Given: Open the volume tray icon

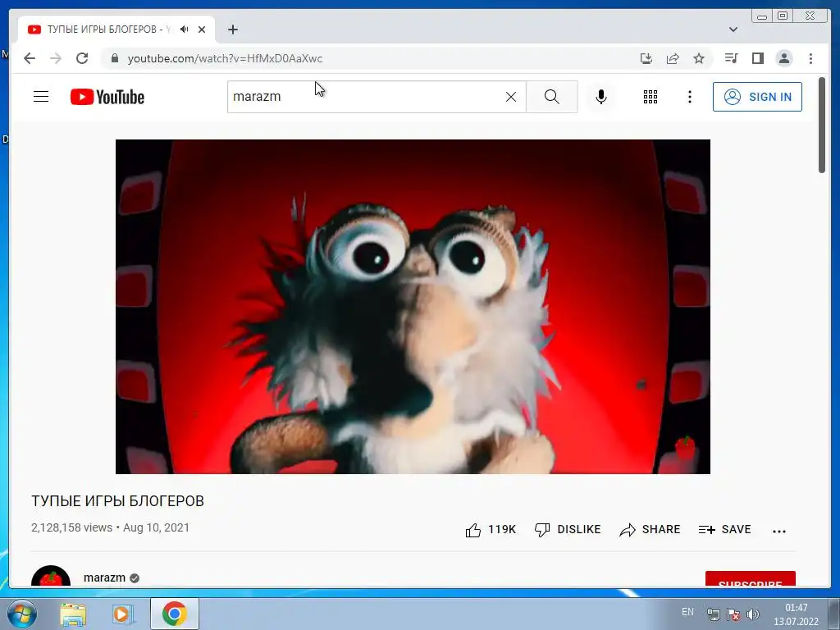Looking at the screenshot, I should [x=753, y=614].
